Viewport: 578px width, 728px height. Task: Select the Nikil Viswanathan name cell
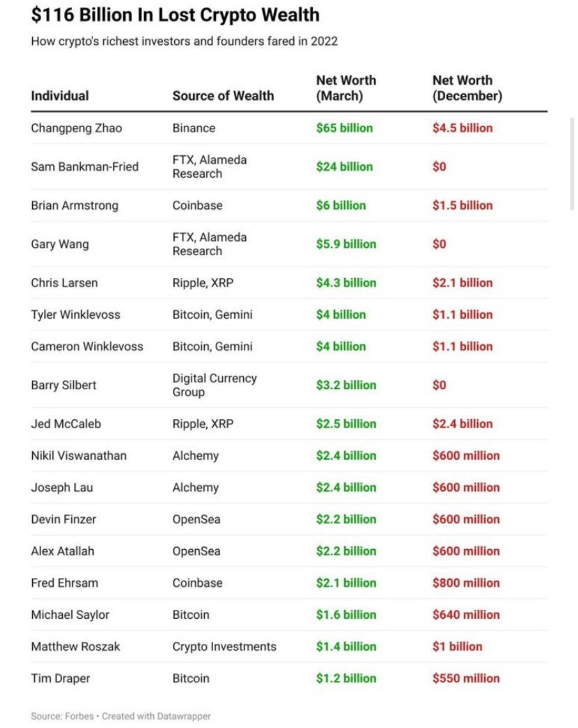tap(79, 456)
